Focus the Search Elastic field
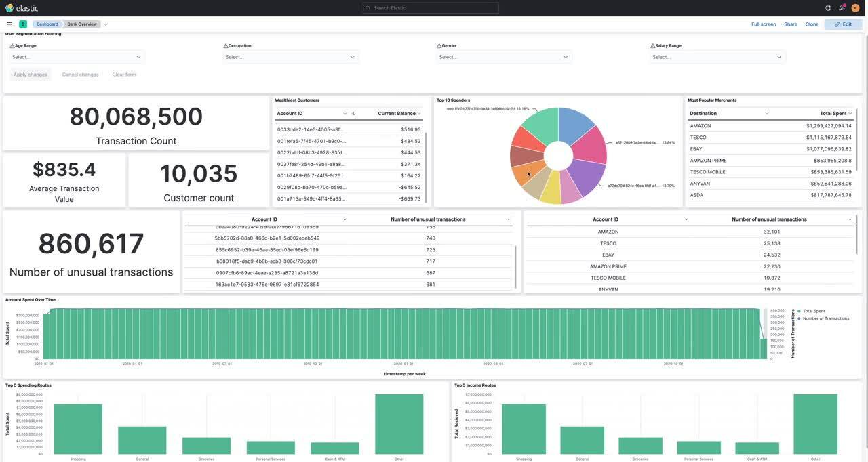The width and height of the screenshot is (868, 462). click(431, 8)
